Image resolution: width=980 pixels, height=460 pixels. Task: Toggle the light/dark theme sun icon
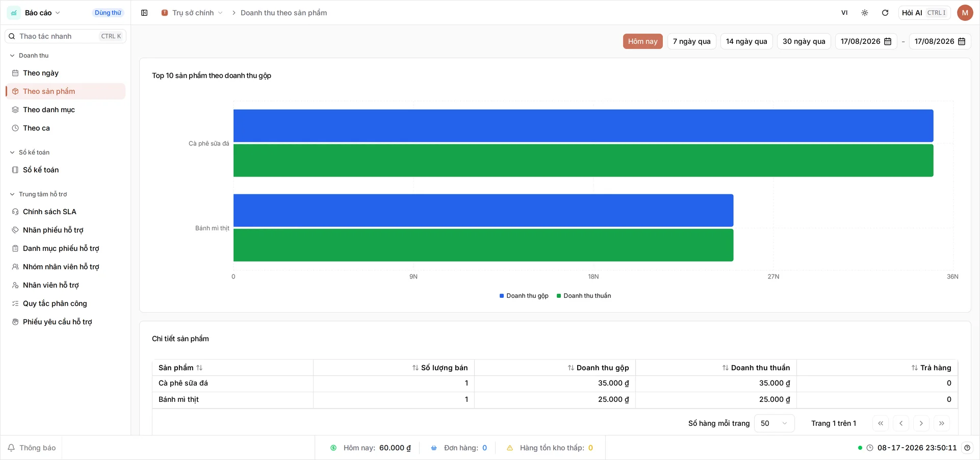[x=865, y=13]
